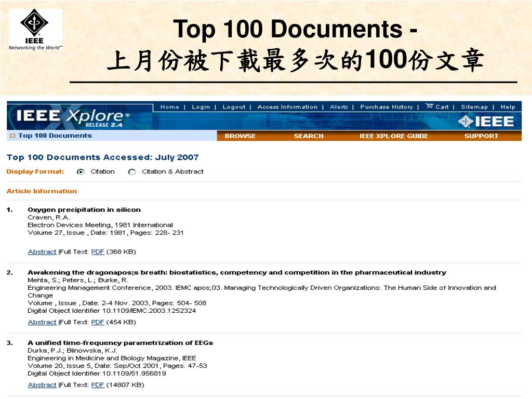This screenshot has height=399, width=532.
Task: Click the IEEE Networking the World logo
Action: point(35,30)
